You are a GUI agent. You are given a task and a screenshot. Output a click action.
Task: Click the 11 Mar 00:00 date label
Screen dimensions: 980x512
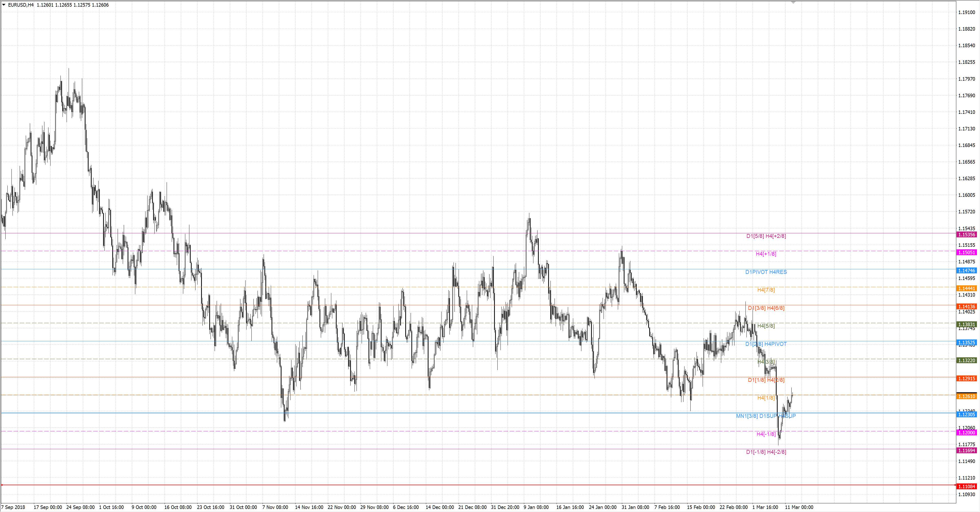click(x=799, y=507)
